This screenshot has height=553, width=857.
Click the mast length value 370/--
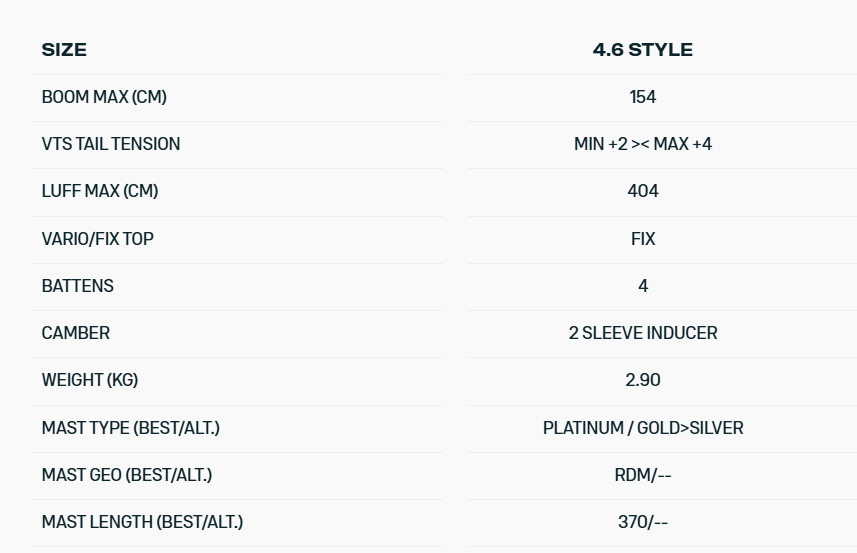(642, 522)
